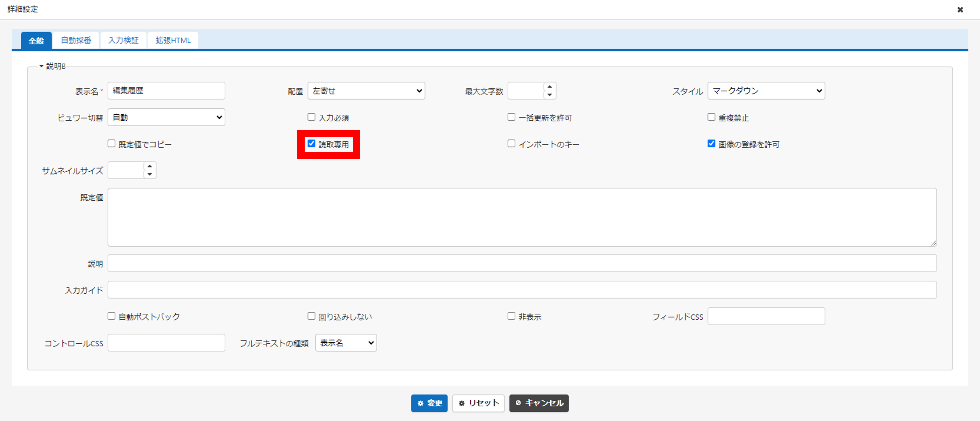
Task: Tick the 非表示 checkbox
Action: (x=512, y=316)
